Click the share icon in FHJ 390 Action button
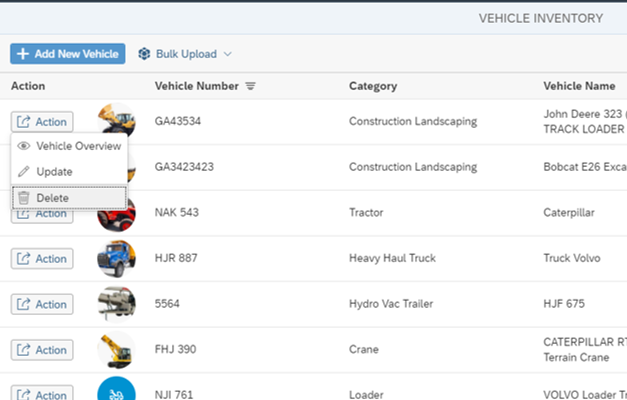Screen dimensions: 627x400 click(x=23, y=350)
